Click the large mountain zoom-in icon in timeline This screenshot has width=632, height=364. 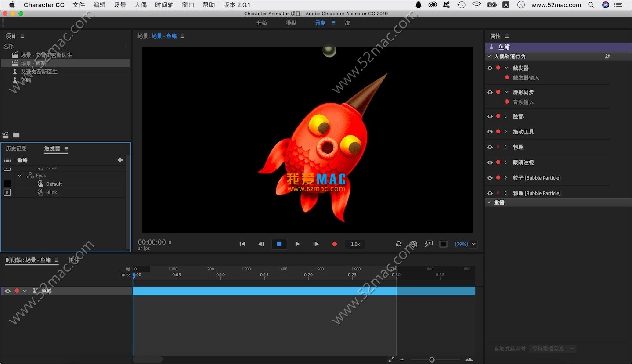pyautogui.click(x=469, y=360)
